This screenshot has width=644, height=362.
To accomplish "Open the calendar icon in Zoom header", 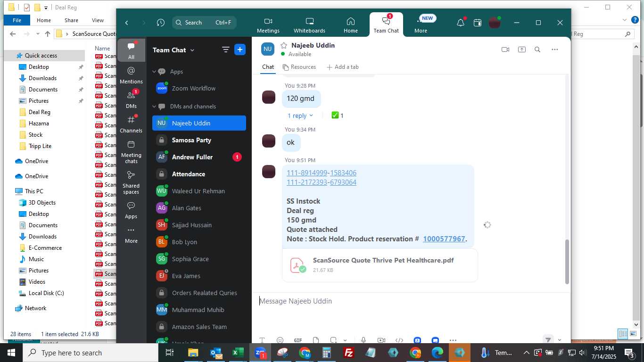I will pos(478,23).
